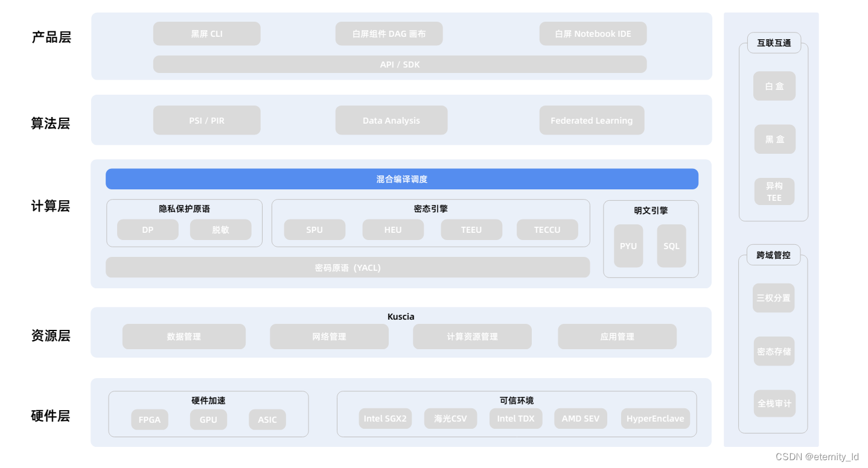The width and height of the screenshot is (868, 468).
Task: Click the 硬件加速 group title
Action: click(209, 400)
